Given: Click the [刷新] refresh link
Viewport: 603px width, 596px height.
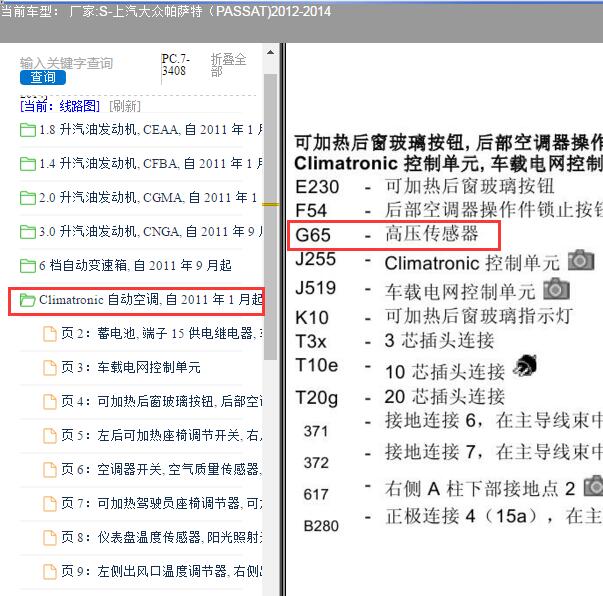Looking at the screenshot, I should point(125,106).
